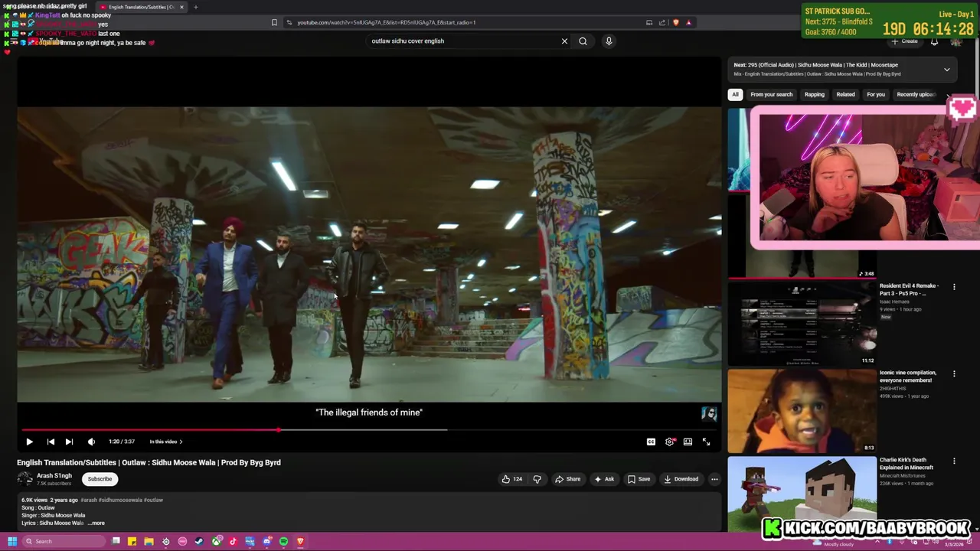This screenshot has height=551, width=980.
Task: Open 'Charlie Kirk's Death Explained in Minecraft' thumbnail
Action: click(802, 494)
